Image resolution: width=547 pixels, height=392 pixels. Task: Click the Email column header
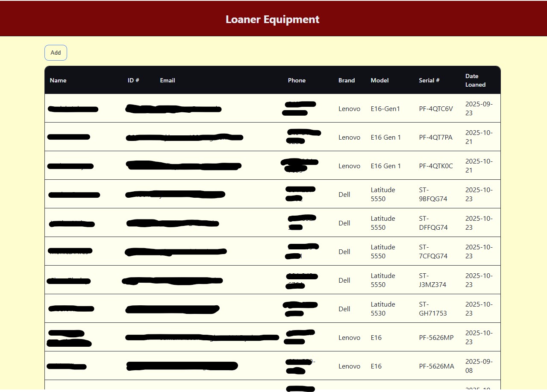(168, 80)
